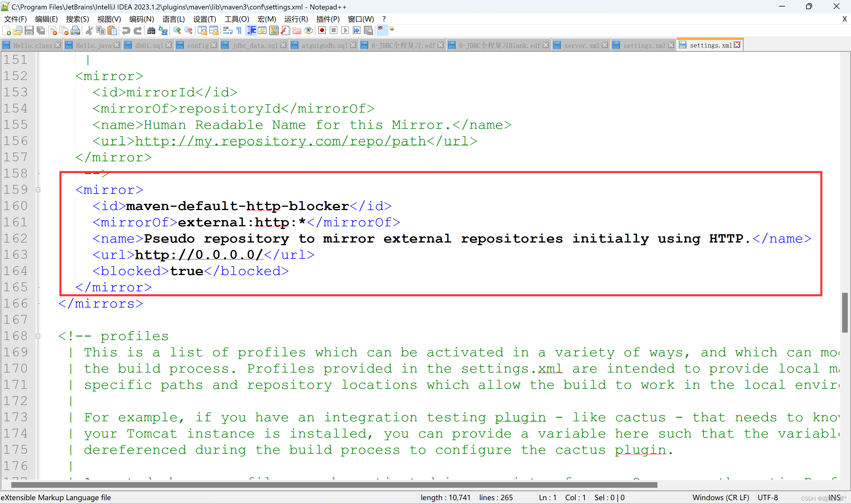Viewport: 851px width, 504px height.
Task: Click the Print icon in toolbar
Action: click(75, 30)
